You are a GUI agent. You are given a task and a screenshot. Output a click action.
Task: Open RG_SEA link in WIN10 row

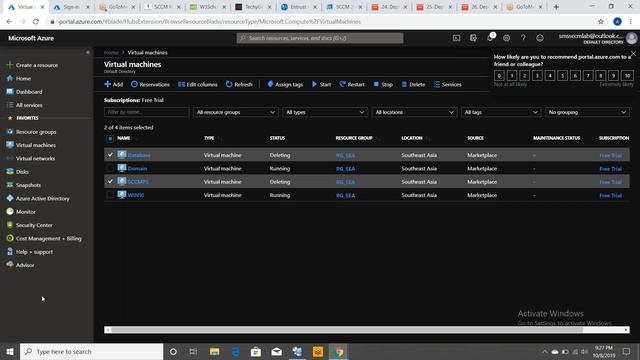345,195
